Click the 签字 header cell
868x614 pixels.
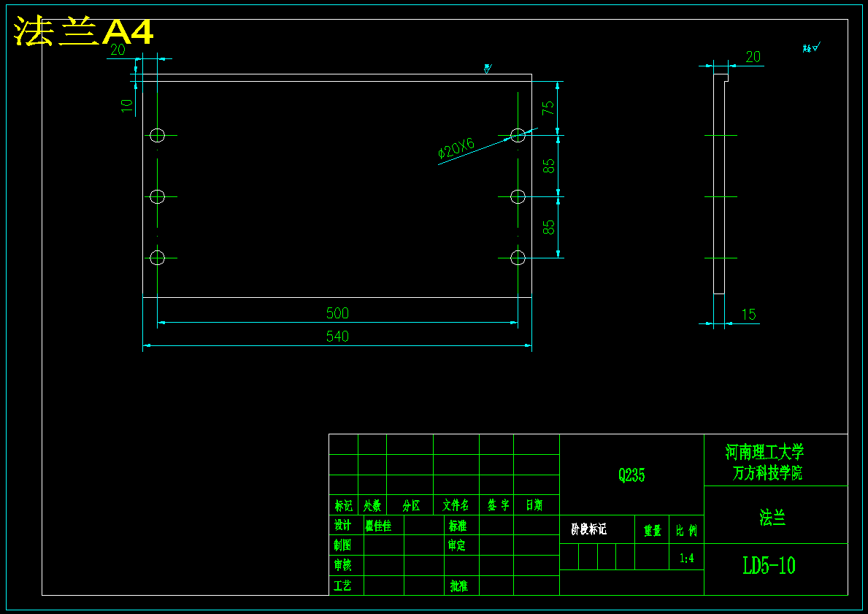tap(498, 505)
